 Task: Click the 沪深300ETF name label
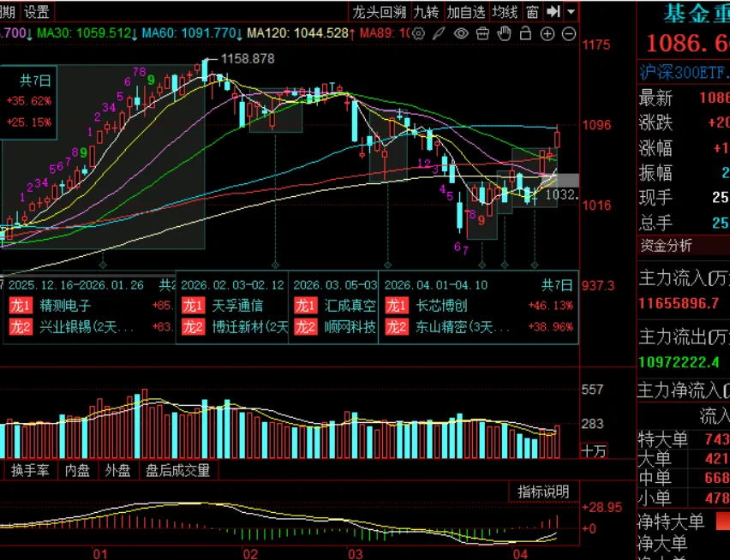[683, 73]
